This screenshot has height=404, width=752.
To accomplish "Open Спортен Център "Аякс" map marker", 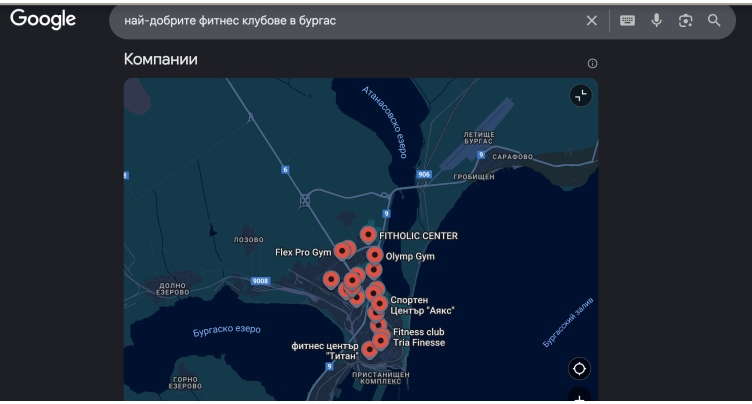I will point(379,304).
